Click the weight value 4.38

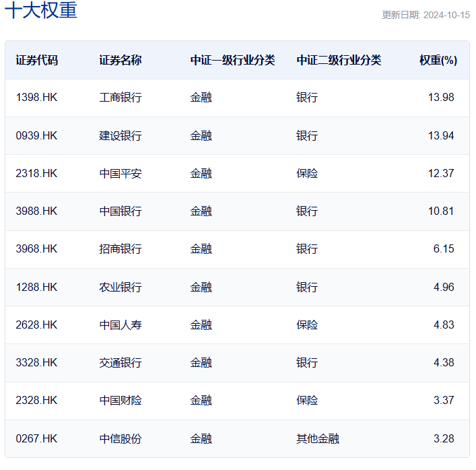pyautogui.click(x=444, y=362)
